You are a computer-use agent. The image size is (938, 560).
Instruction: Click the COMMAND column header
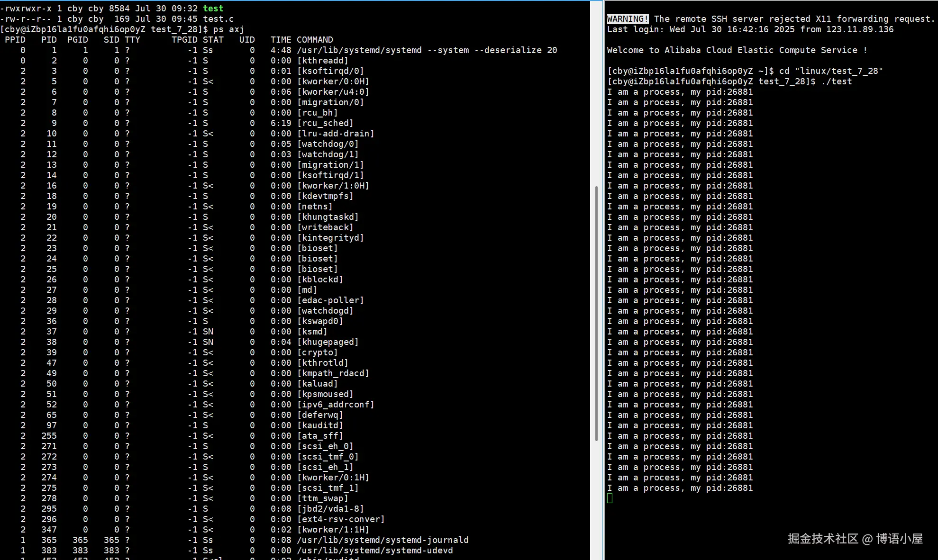(x=315, y=40)
